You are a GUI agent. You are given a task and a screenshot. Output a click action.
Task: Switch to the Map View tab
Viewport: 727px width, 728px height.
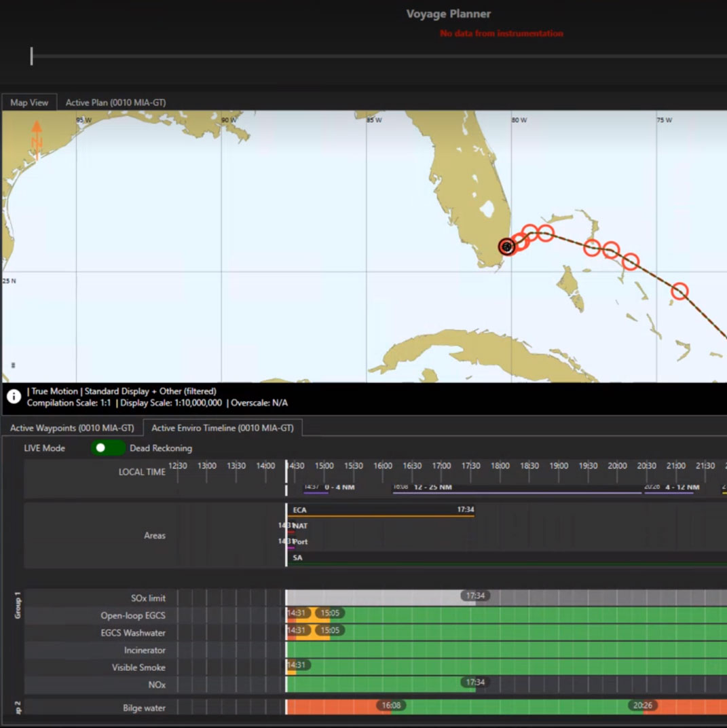pyautogui.click(x=29, y=103)
